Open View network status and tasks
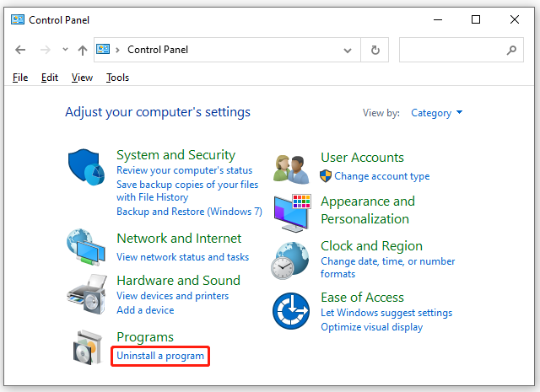The width and height of the screenshot is (540, 392). pyautogui.click(x=182, y=257)
